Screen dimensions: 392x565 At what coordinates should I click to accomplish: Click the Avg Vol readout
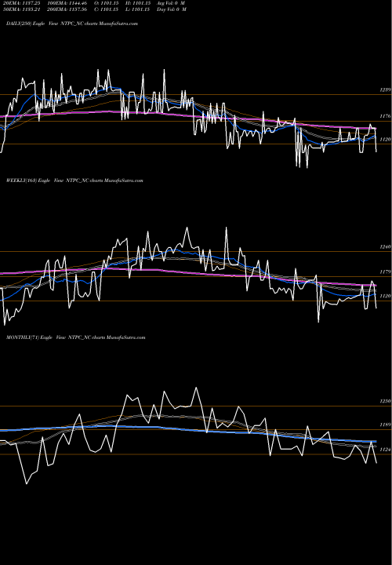[x=172, y=3]
